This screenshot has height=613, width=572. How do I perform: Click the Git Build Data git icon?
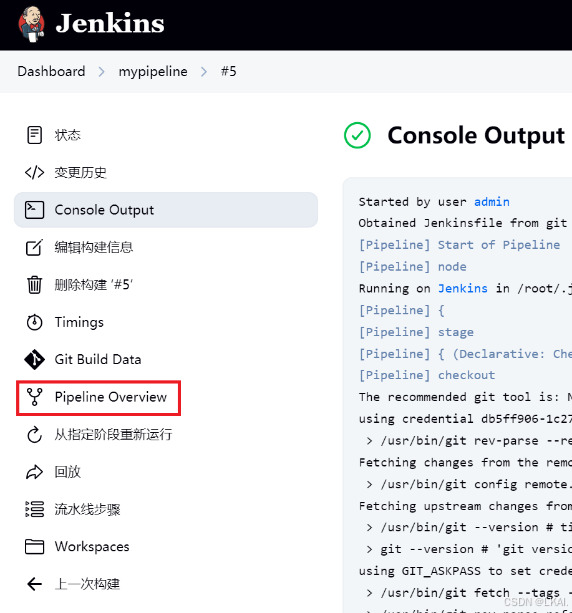(34, 359)
